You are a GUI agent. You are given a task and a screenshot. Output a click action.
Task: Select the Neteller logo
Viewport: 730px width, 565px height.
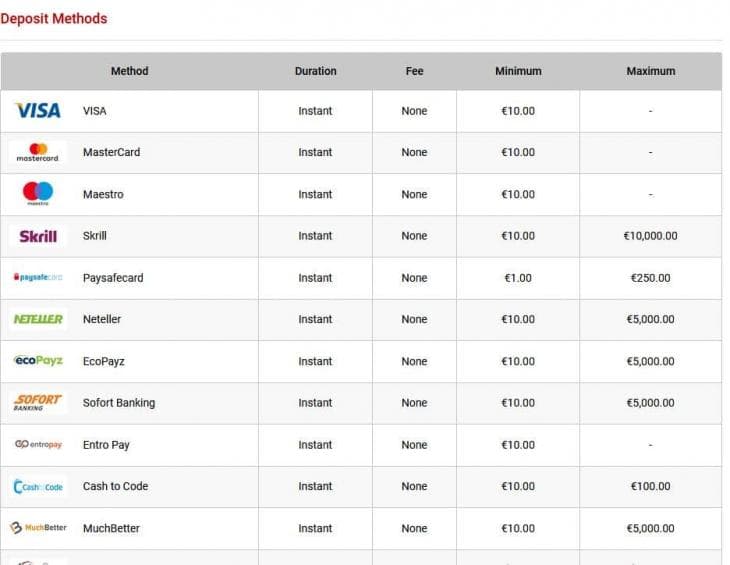pyautogui.click(x=38, y=319)
